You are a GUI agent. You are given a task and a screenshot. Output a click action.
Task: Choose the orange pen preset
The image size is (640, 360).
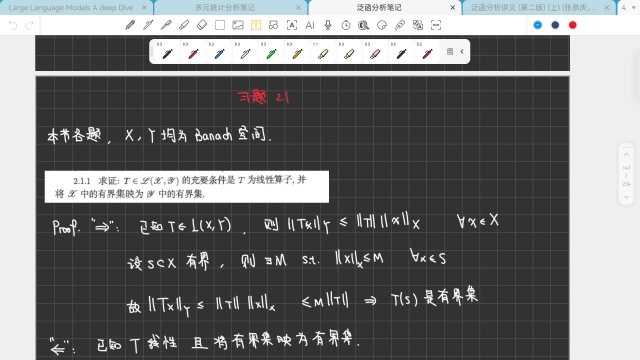(297, 52)
